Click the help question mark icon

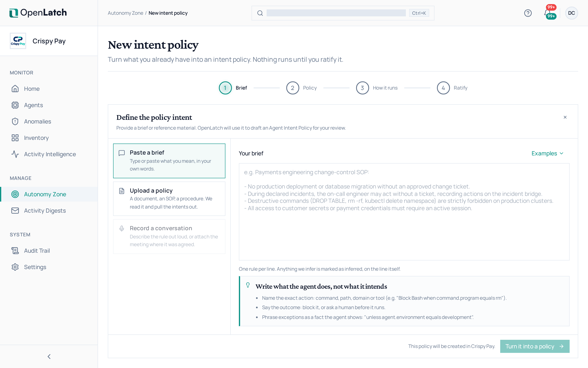click(528, 13)
